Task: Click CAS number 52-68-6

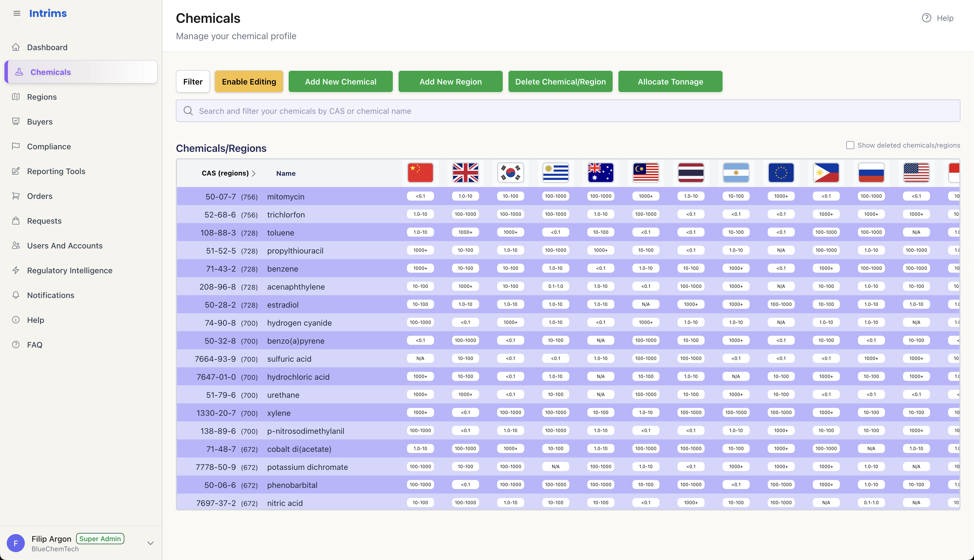Action: [x=220, y=215]
